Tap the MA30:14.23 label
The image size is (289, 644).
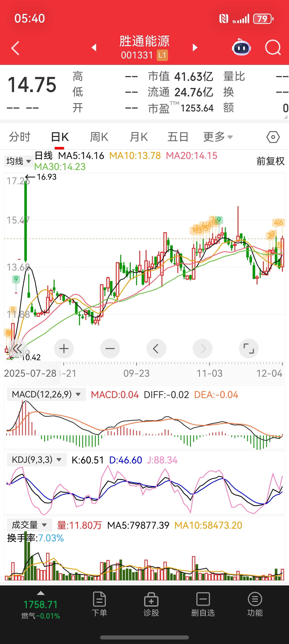60,167
